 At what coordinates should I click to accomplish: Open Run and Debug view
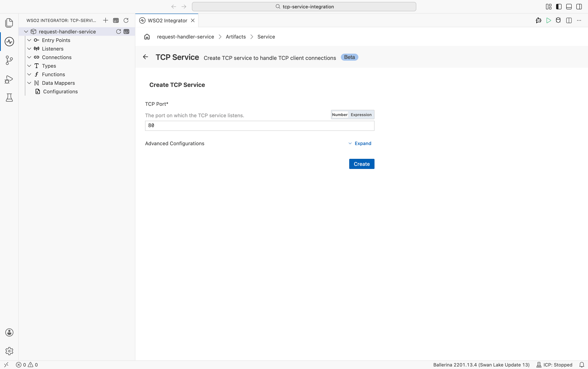9,79
